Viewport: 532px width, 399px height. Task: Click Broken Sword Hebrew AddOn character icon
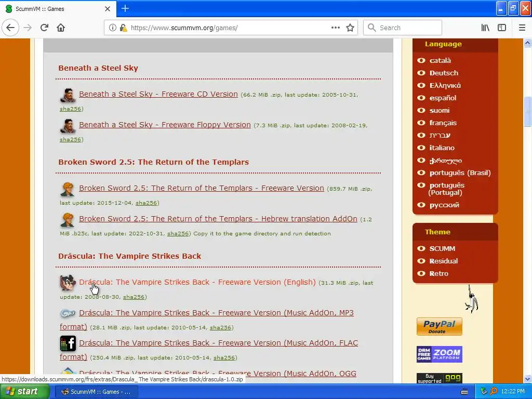coord(68,220)
